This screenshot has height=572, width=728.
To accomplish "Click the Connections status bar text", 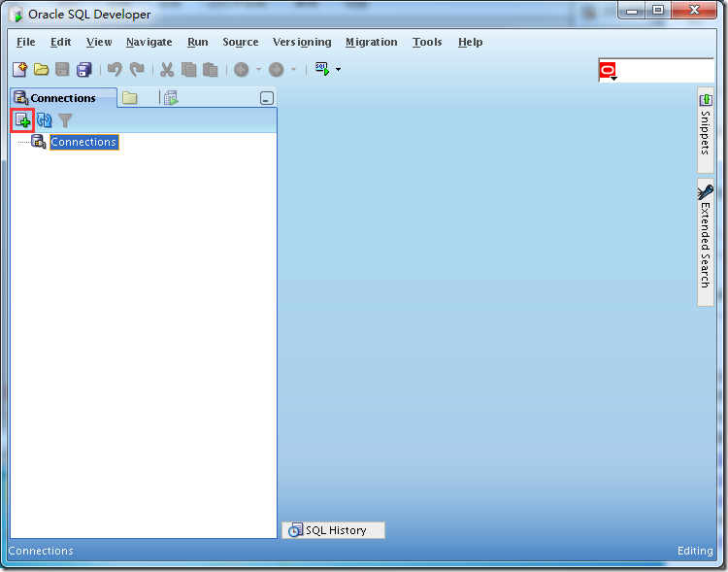I will pyautogui.click(x=41, y=551).
